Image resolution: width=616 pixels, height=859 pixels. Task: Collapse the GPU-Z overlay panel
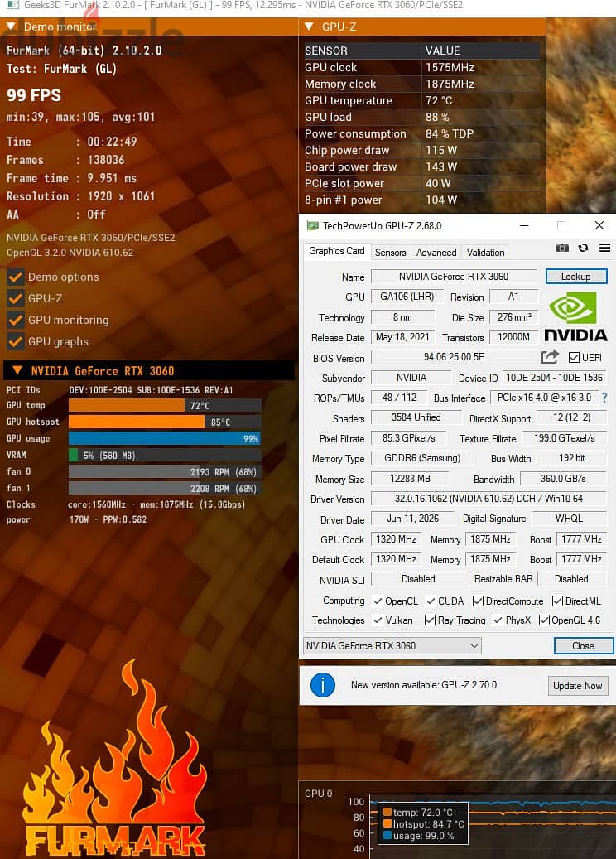[x=309, y=27]
